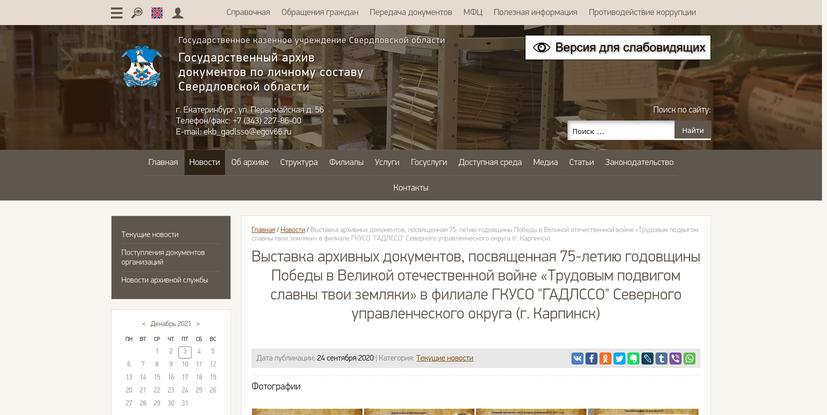Share via the Odnoklassniki icon
Viewport: 827px width, 415px height.
pos(606,358)
